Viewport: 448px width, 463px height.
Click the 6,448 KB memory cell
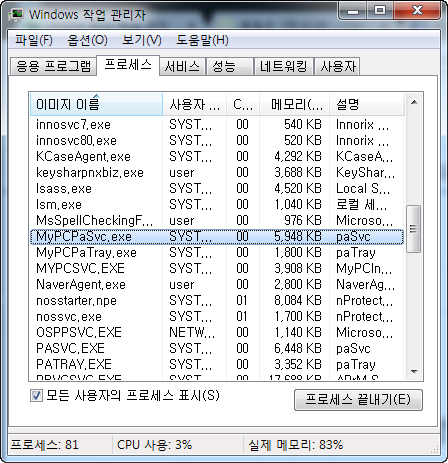pos(298,349)
